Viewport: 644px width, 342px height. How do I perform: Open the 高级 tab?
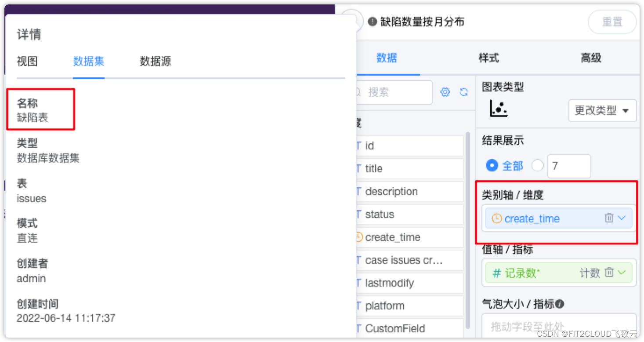tap(591, 58)
